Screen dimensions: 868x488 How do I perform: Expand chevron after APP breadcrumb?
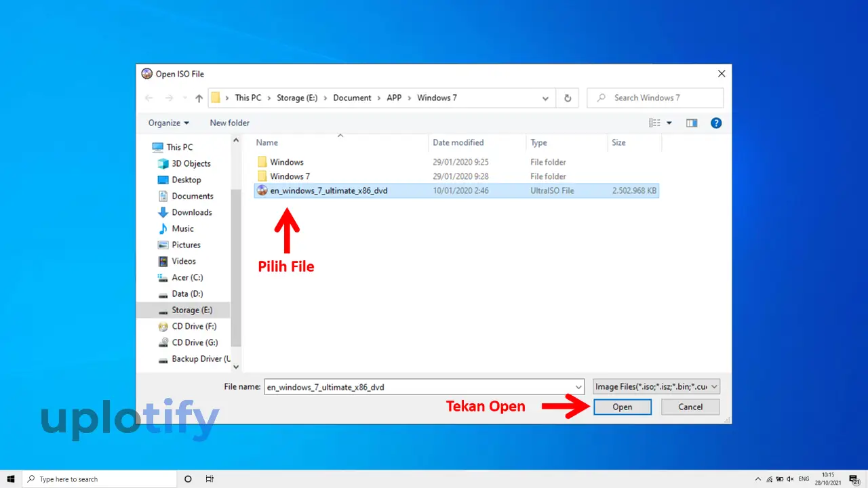coord(410,98)
